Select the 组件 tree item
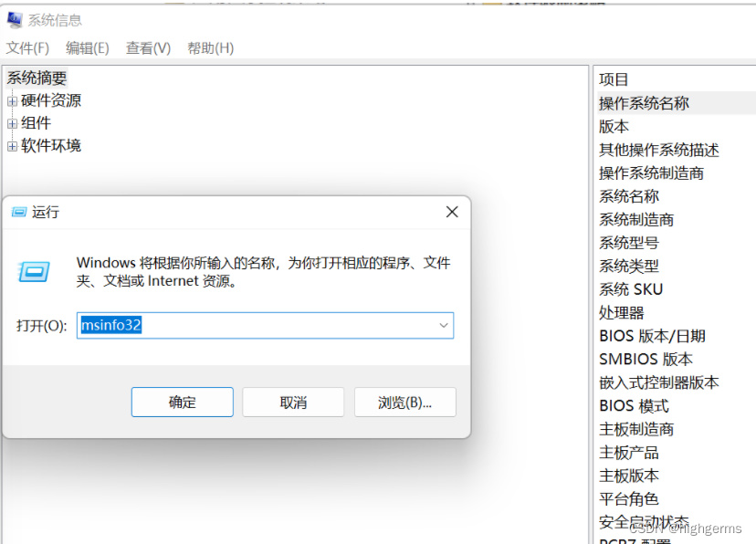Viewport: 756px width, 544px height. point(37,123)
